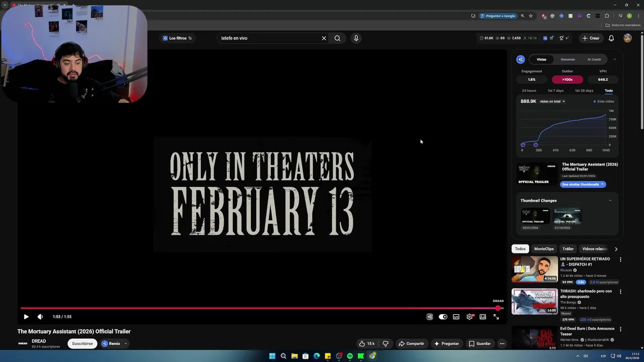Image resolution: width=644 pixels, height=362 pixels.
Task: Select the 24 hours time range
Action: click(529, 90)
